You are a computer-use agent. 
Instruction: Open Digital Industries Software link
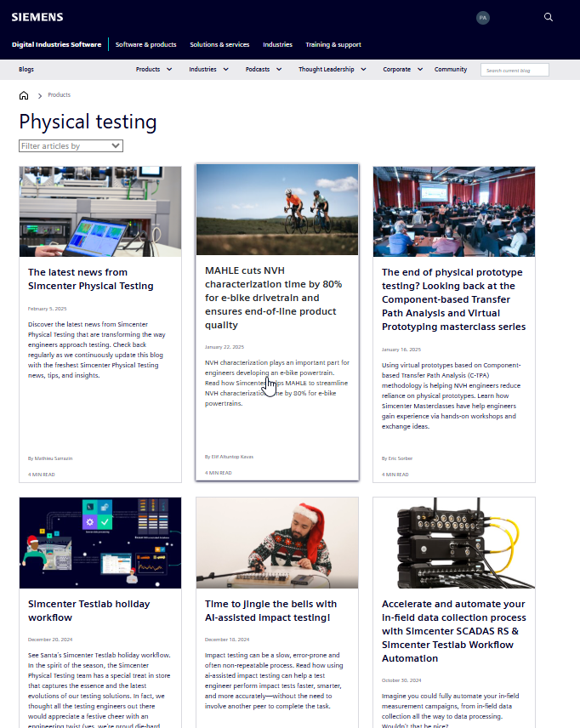tap(57, 44)
